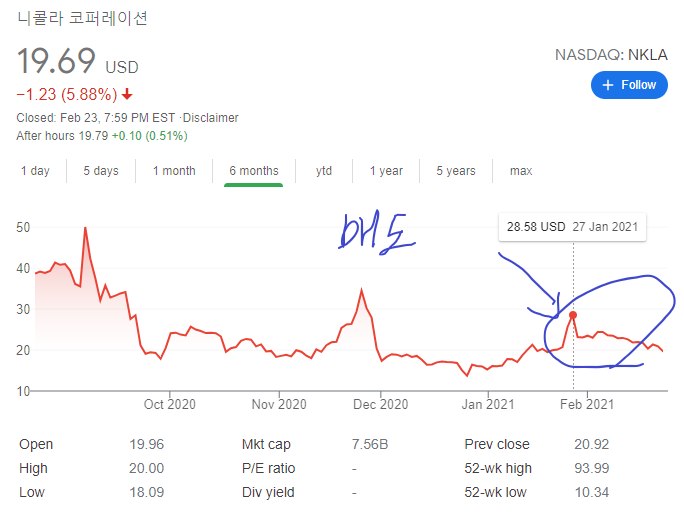Switch to the 5 days tab

[101, 171]
